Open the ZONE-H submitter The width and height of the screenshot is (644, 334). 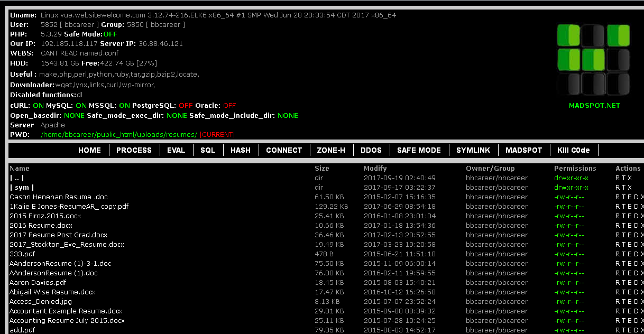(331, 150)
